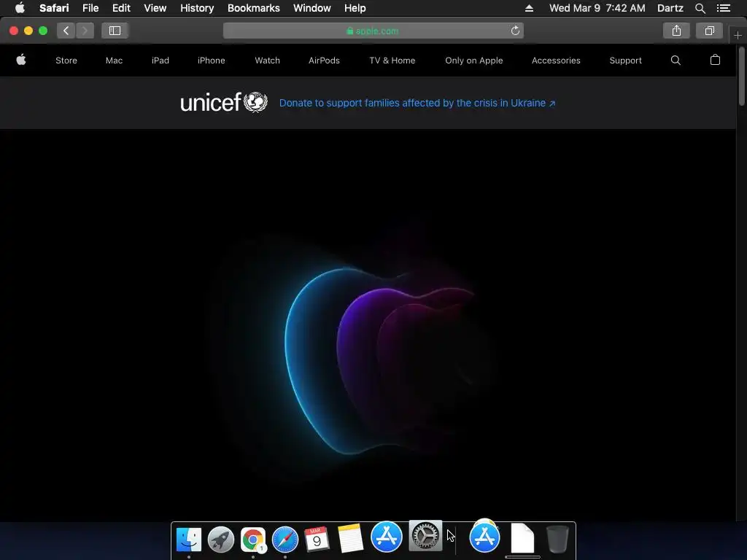Image resolution: width=747 pixels, height=560 pixels.
Task: Open the iPad section link
Action: pos(160,61)
